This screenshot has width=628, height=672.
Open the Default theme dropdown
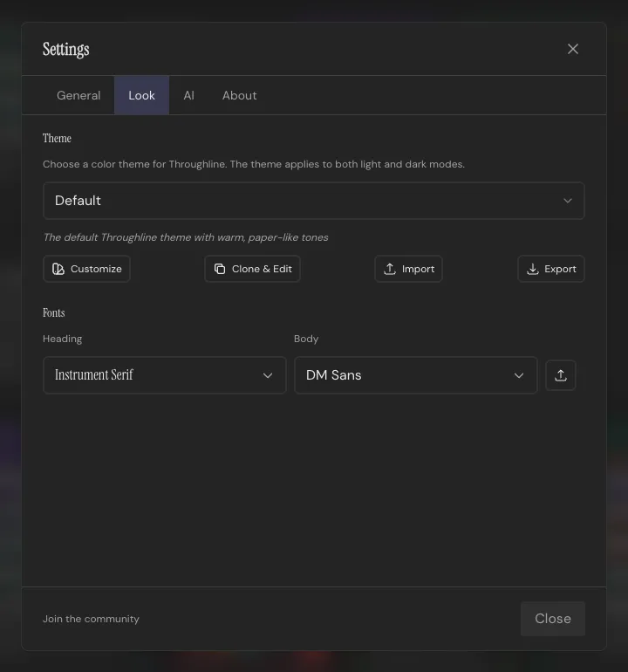point(314,201)
